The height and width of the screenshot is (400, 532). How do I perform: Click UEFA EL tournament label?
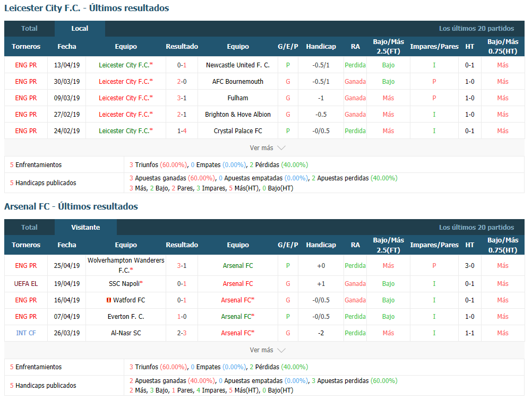(26, 283)
